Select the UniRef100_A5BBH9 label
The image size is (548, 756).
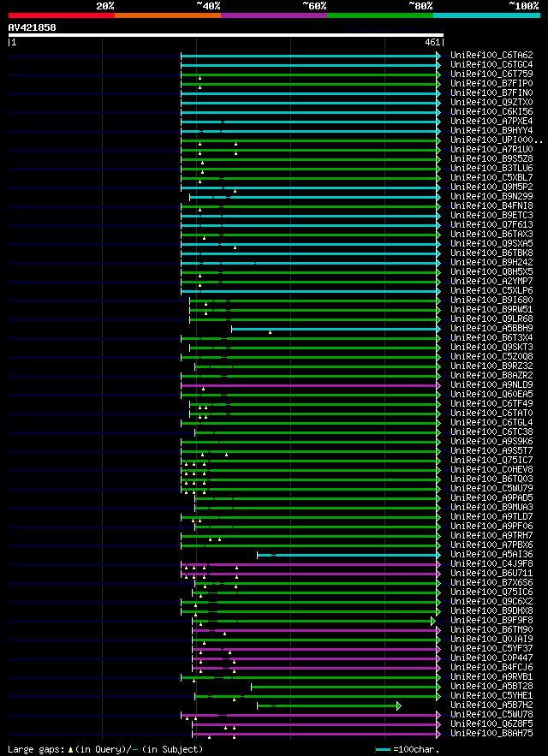tap(491, 329)
